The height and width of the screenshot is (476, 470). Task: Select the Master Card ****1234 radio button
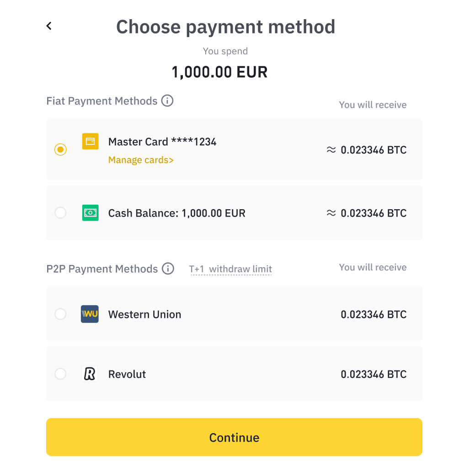(x=60, y=149)
